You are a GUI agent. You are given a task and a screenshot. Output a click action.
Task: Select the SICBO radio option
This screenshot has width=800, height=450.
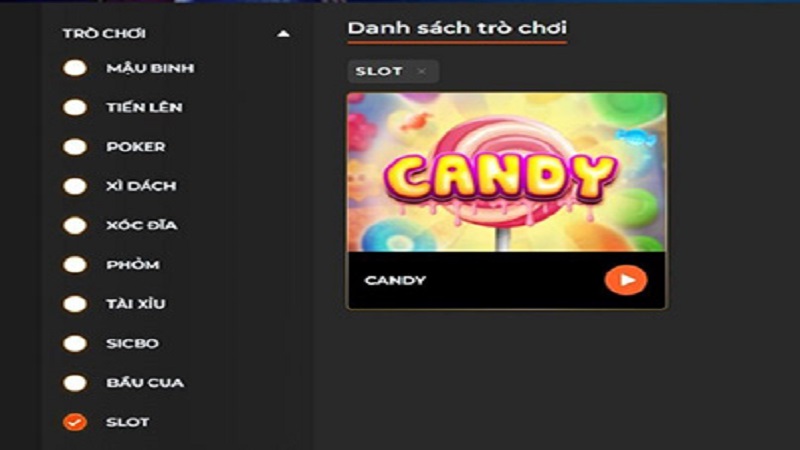coord(75,343)
